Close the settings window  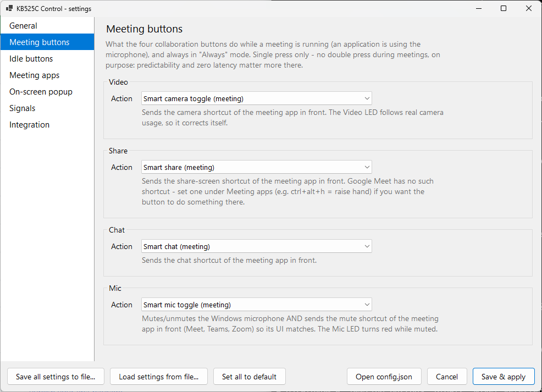[x=529, y=8]
